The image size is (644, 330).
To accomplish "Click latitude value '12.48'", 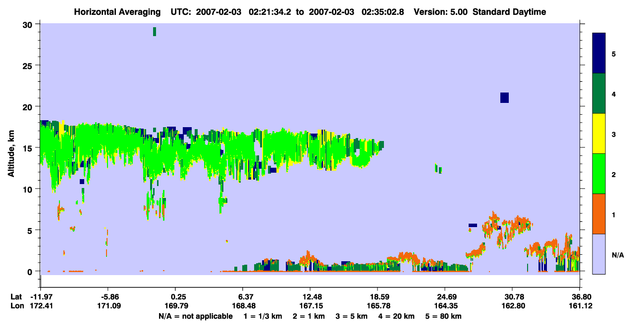I will (312, 297).
